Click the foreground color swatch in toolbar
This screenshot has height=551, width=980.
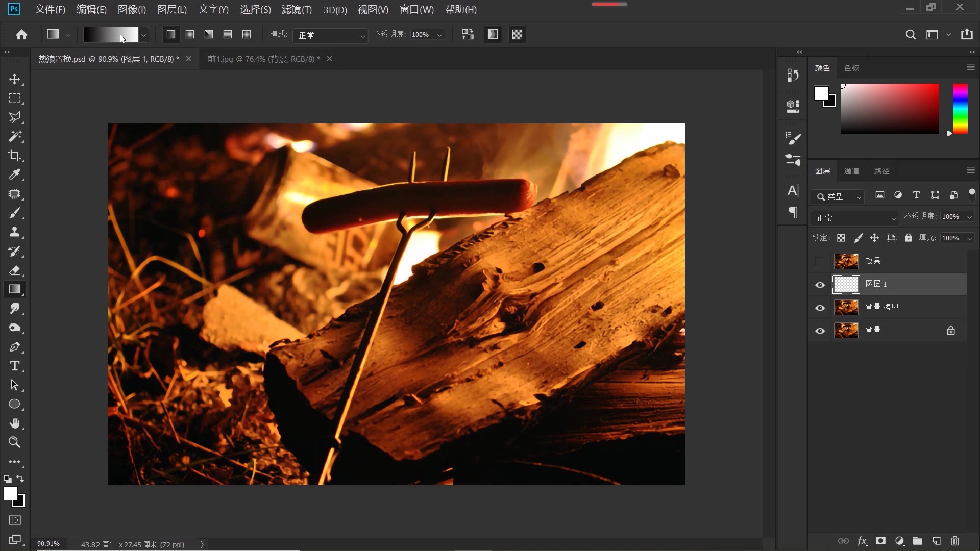10,493
